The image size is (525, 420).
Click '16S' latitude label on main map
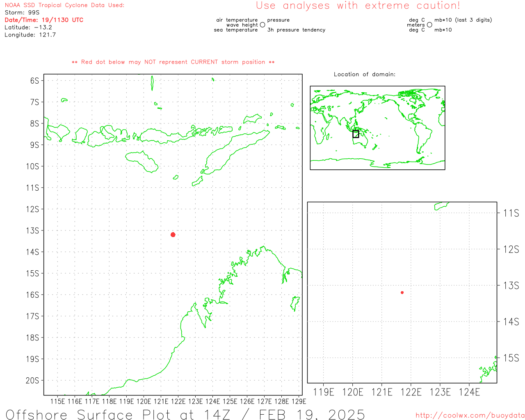pyautogui.click(x=33, y=294)
